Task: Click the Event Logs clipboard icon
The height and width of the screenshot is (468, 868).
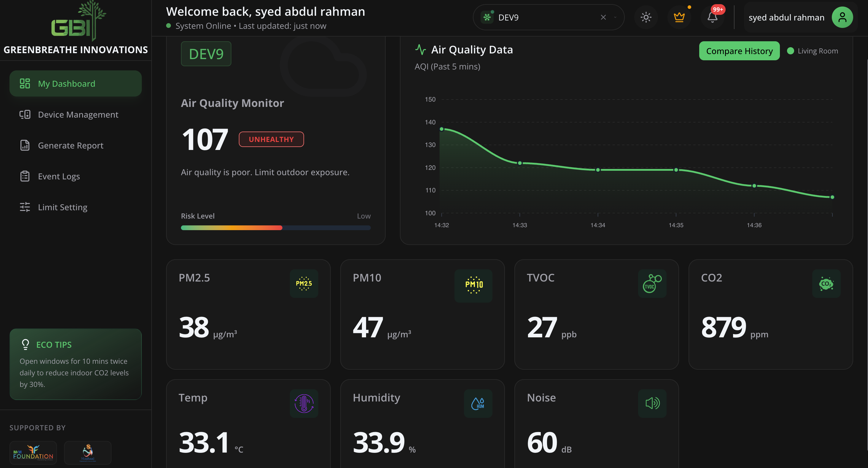Action: coord(25,176)
